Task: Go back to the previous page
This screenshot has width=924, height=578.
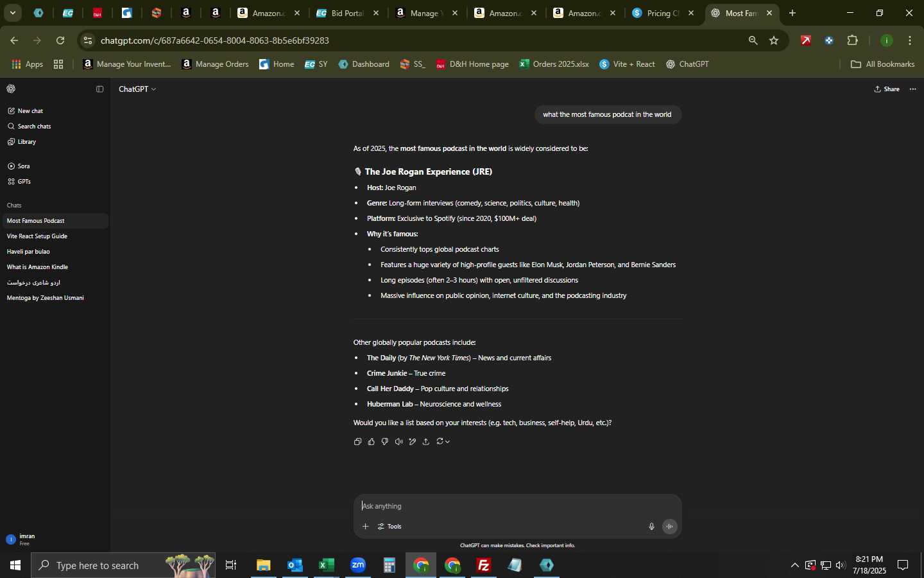Action: [x=14, y=40]
